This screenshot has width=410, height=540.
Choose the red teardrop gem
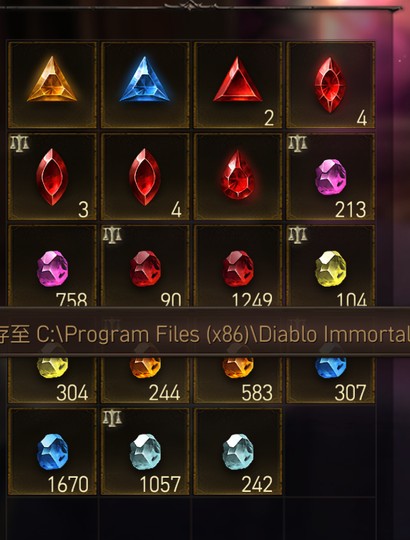(x=238, y=177)
